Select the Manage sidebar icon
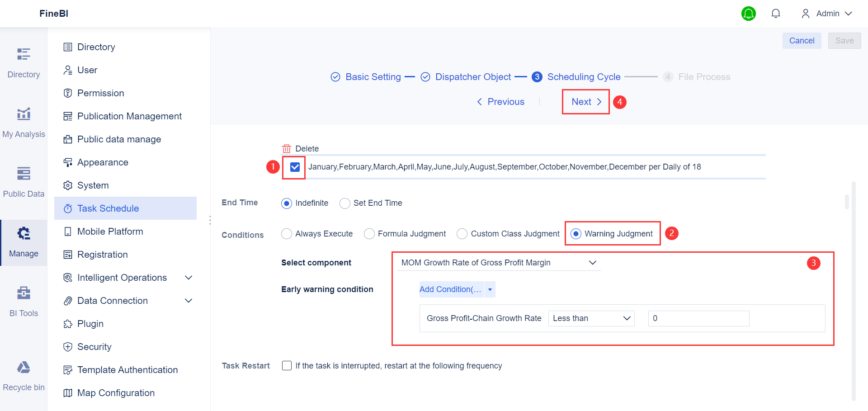 (24, 241)
